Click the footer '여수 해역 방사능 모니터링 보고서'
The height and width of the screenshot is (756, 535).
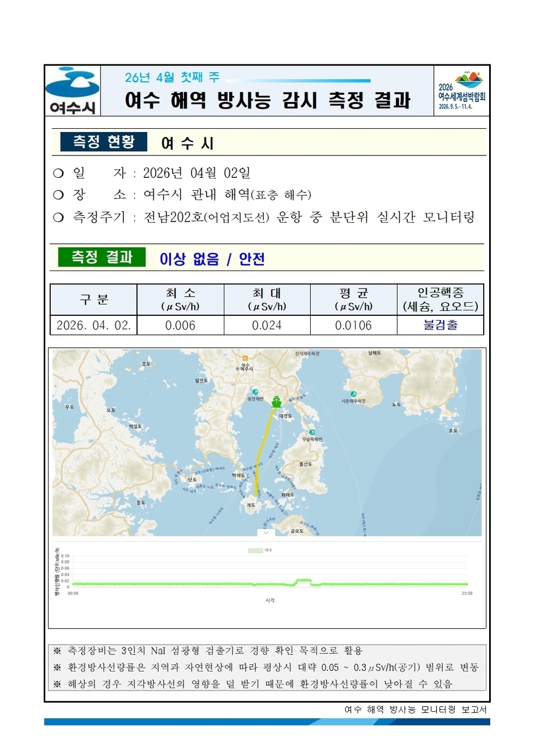click(415, 710)
